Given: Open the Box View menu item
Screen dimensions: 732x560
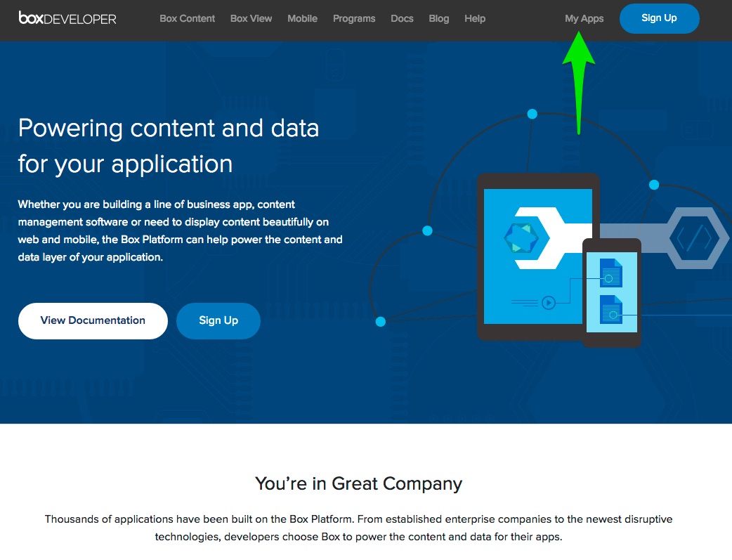Looking at the screenshot, I should 251,19.
